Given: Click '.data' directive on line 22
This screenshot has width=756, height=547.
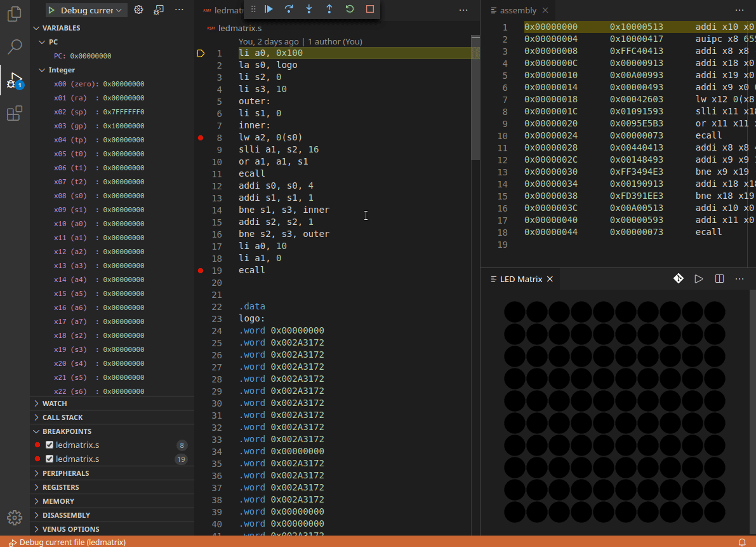Looking at the screenshot, I should 251,306.
